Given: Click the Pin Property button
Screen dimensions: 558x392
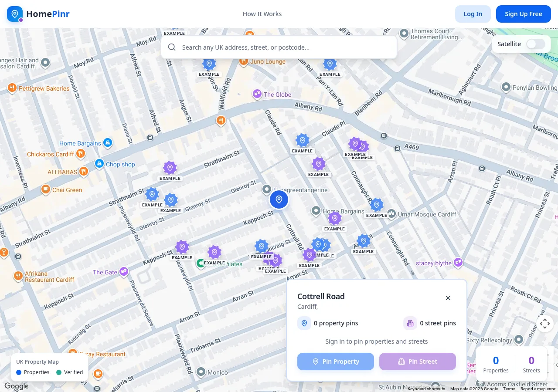Looking at the screenshot, I should 336,362.
